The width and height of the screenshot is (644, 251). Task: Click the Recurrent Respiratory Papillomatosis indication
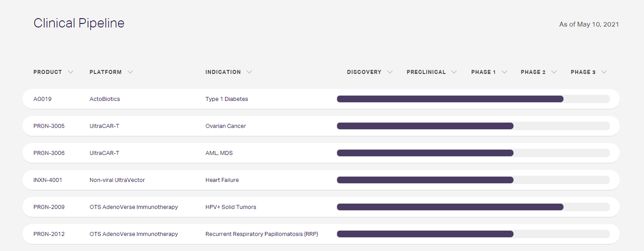tap(261, 234)
